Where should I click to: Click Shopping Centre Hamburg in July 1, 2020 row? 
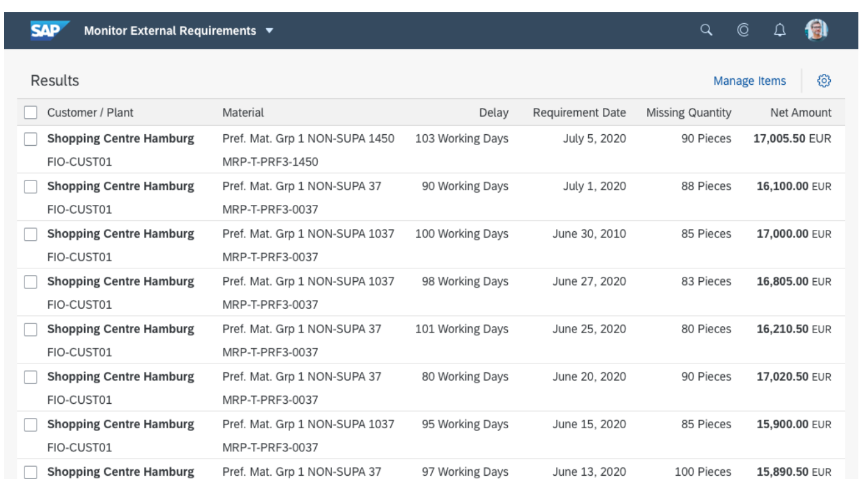click(121, 186)
